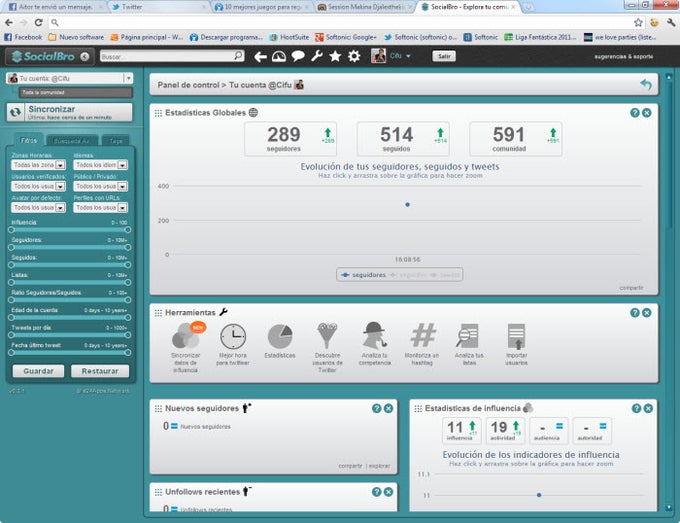The width and height of the screenshot is (680, 523).
Task: Switch to the Twitter browser tab
Action: (157, 7)
